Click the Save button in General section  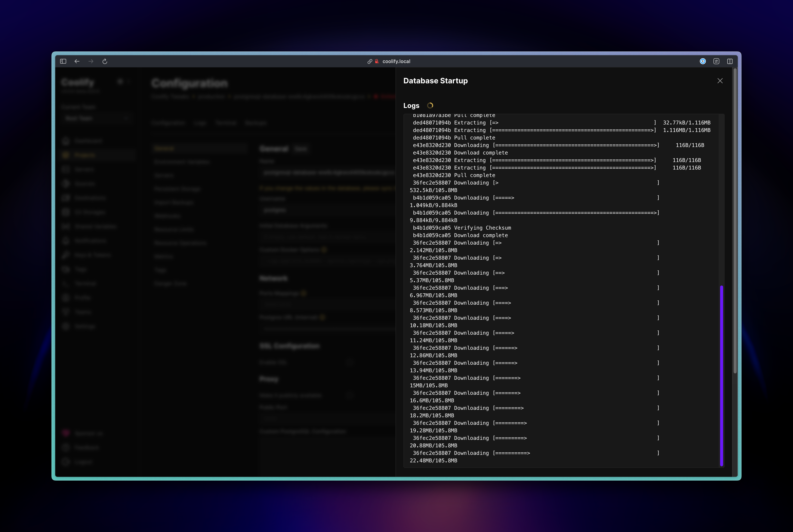301,149
